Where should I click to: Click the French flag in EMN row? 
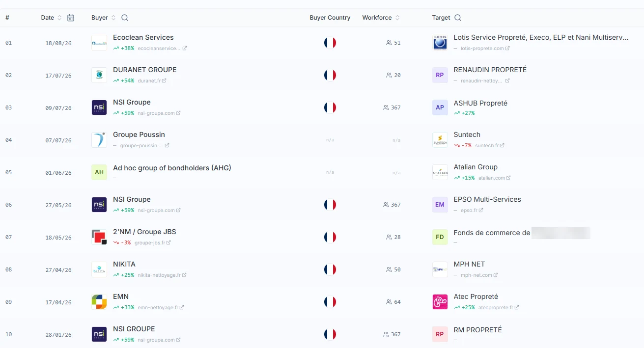(330, 302)
